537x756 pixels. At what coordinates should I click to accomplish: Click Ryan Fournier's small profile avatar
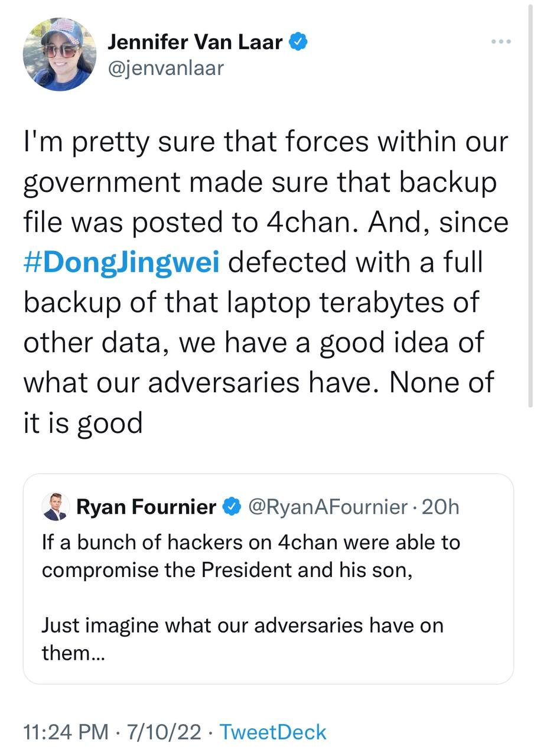point(56,507)
